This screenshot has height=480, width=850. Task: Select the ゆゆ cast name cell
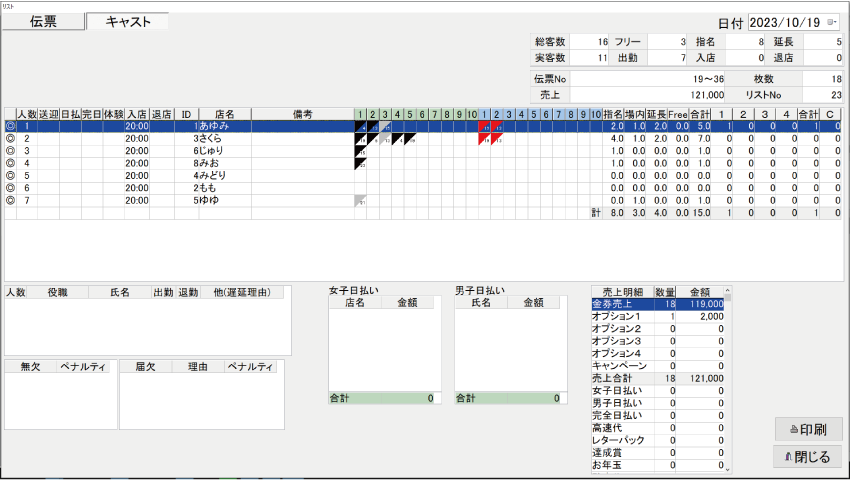tap(225, 201)
